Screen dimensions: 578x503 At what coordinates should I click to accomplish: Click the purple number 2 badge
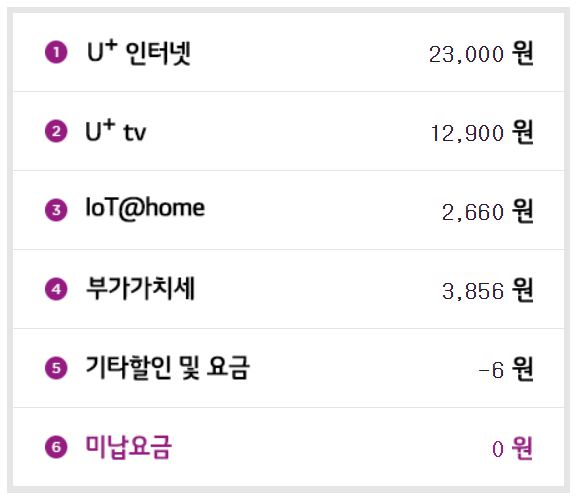56,131
